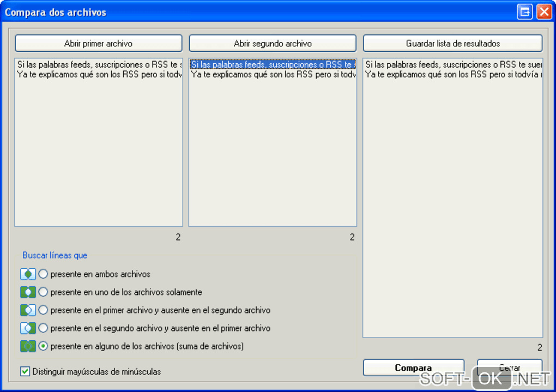Click the icon beside 'uno de los archivos solamente'
556x392 pixels.
point(28,292)
